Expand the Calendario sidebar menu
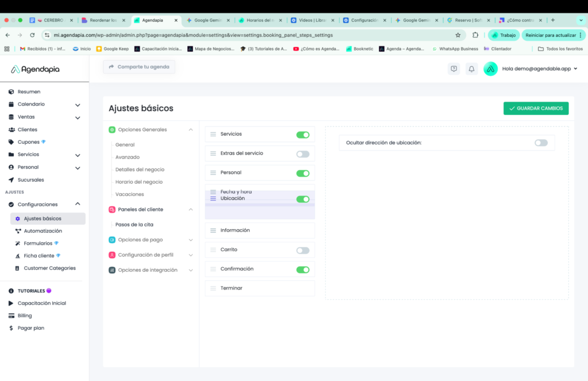Image resolution: width=588 pixels, height=381 pixels. pyautogui.click(x=78, y=105)
